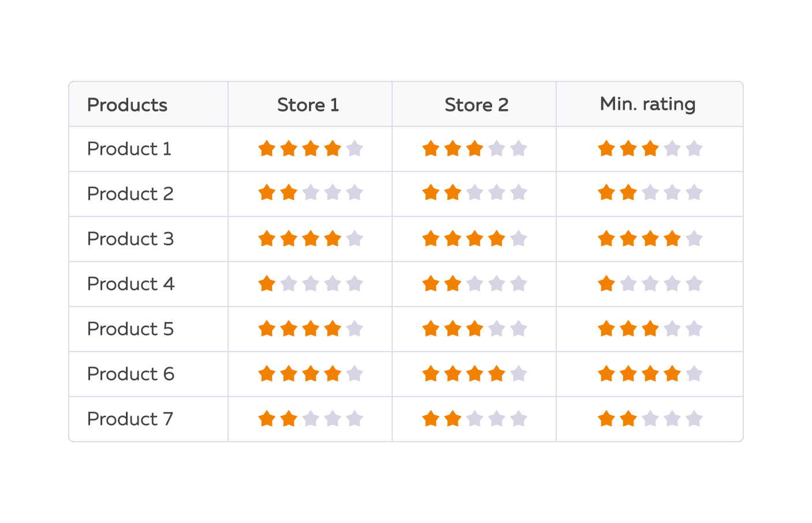Click the third star for Product 5 Store 2
This screenshot has width=812, height=523.
click(475, 329)
